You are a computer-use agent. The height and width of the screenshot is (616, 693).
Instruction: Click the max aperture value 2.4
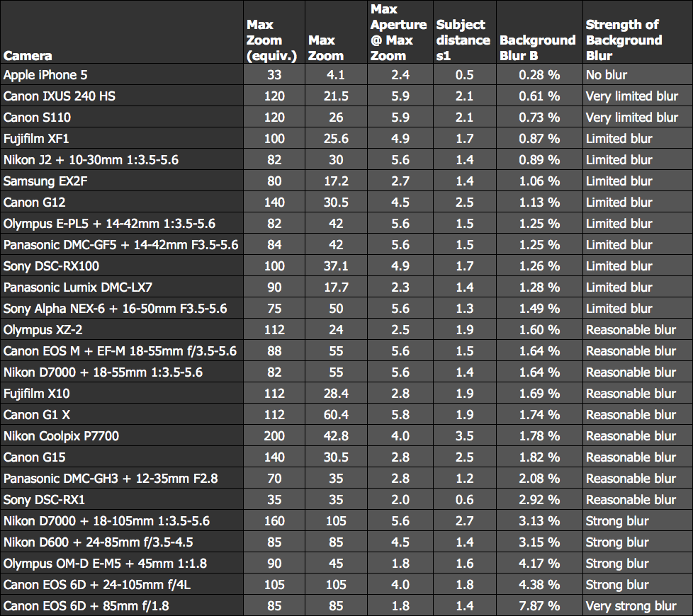pos(400,74)
